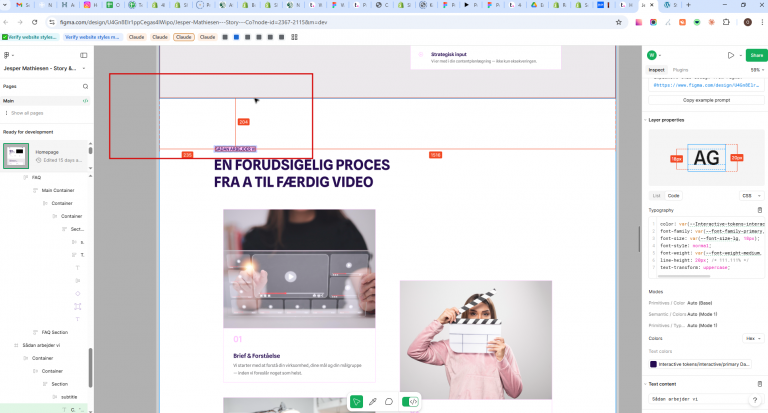This screenshot has width=768, height=413.
Task: Open the Chrome profile avatar
Action: pyautogui.click(x=747, y=22)
